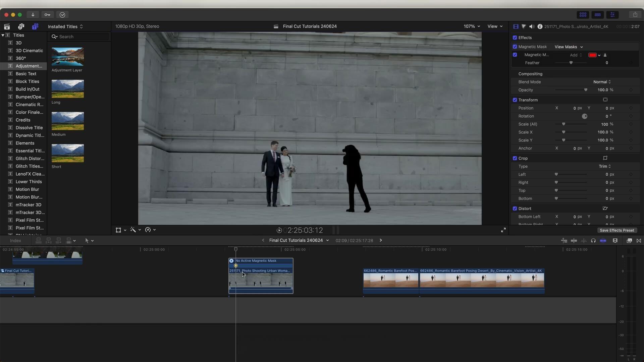The width and height of the screenshot is (644, 362).
Task: Toggle snapping in the timeline toolbar
Action: pos(639,240)
